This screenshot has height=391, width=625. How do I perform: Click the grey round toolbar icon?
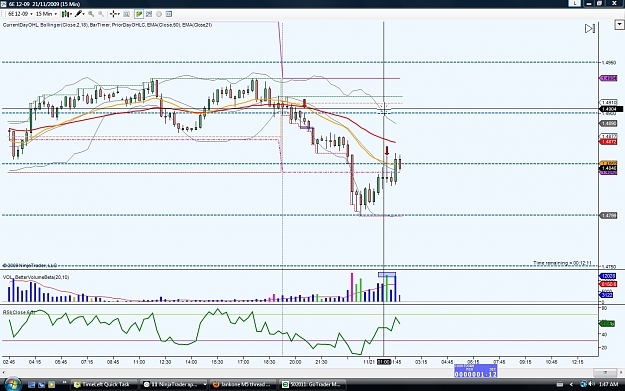tap(159, 14)
